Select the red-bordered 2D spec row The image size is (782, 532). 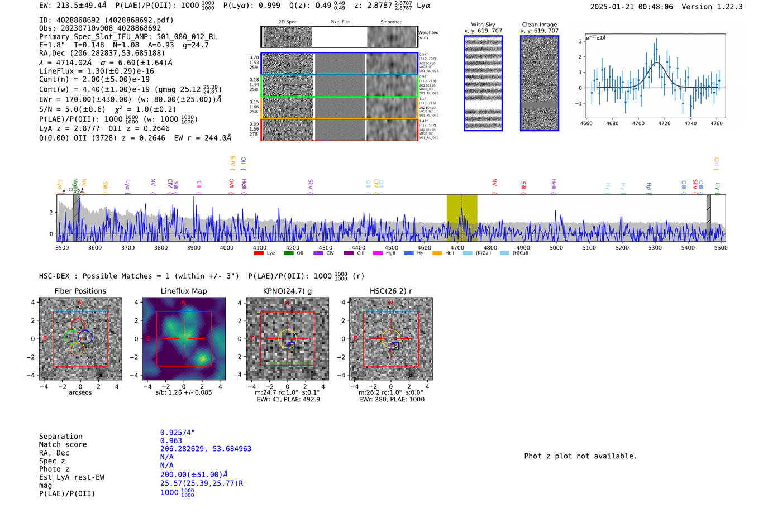click(340, 130)
